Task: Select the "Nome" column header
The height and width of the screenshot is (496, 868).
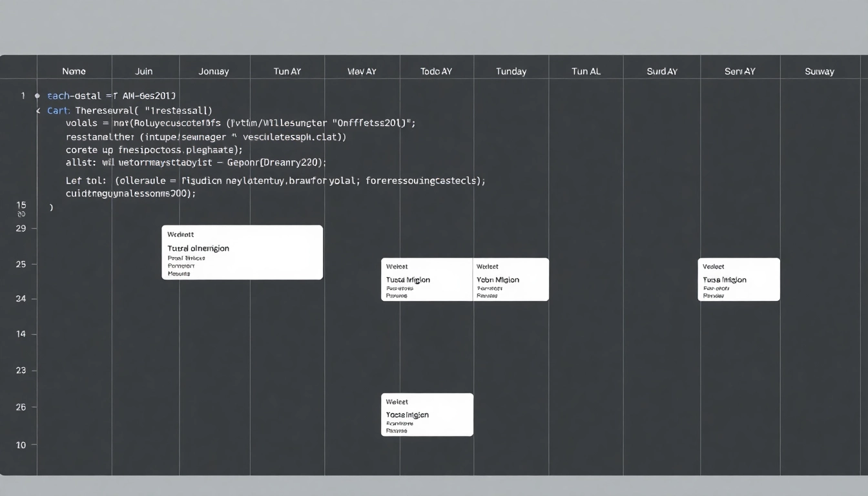Action: coord(74,72)
